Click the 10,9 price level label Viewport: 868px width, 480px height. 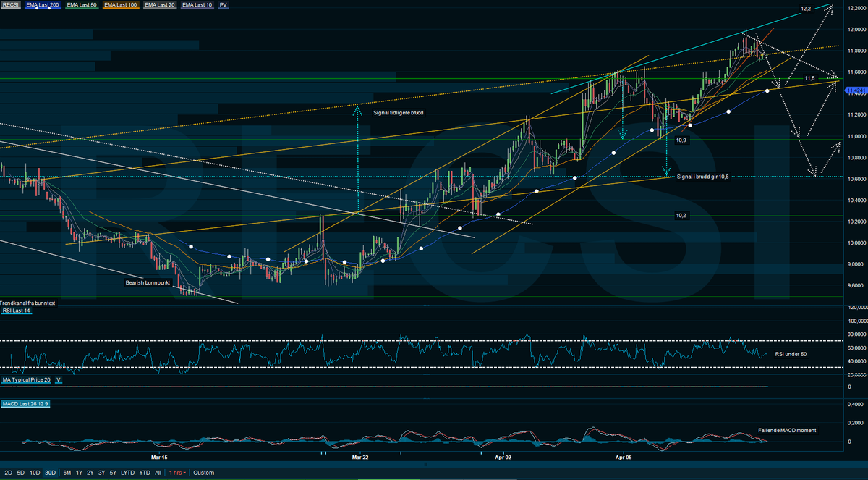coord(681,140)
